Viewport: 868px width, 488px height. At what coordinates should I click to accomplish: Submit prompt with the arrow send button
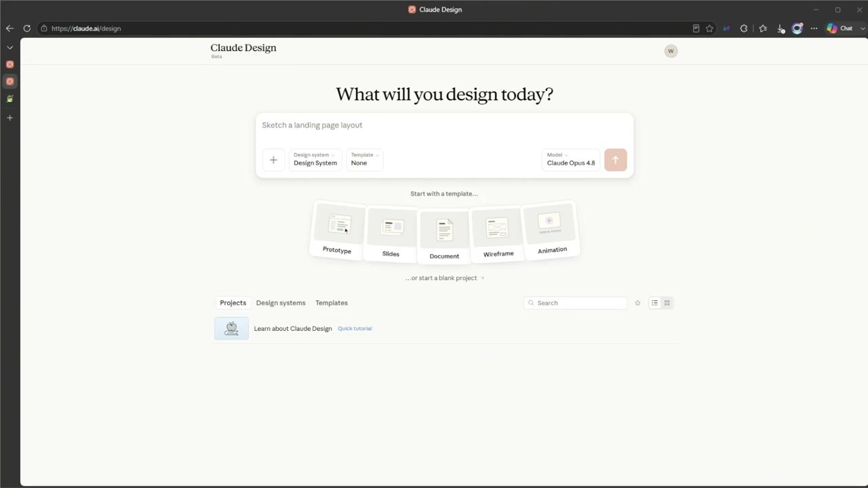click(x=615, y=160)
